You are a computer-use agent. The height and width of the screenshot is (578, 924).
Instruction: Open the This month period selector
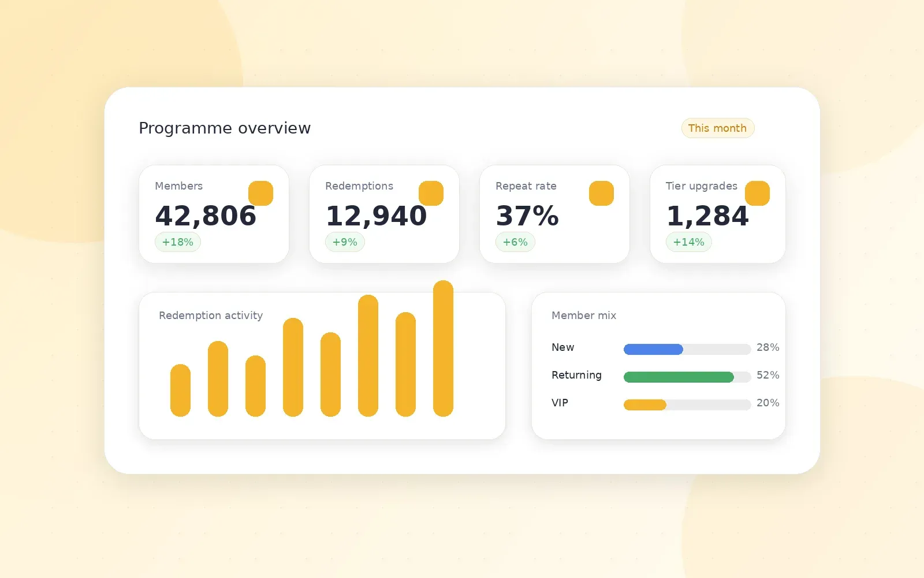717,128
